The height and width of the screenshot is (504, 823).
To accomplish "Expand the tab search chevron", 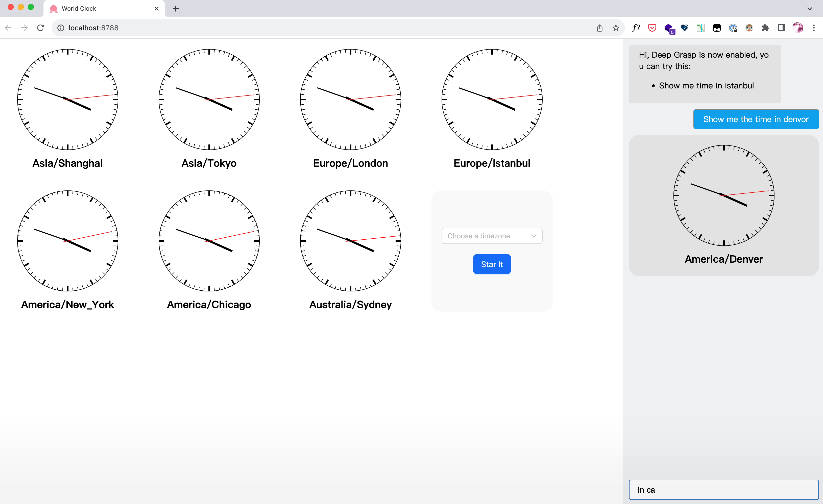I will pos(808,8).
